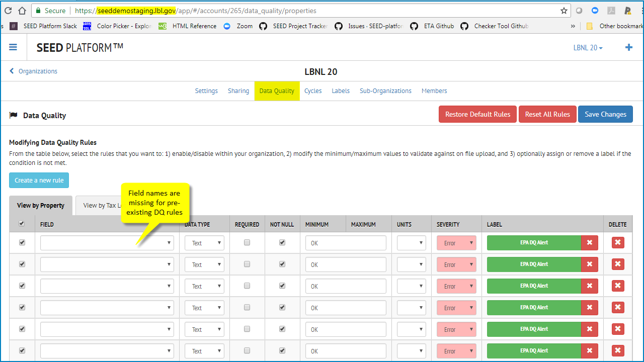The height and width of the screenshot is (362, 644).
Task: Delete the first data quality rule
Action: [x=617, y=242]
